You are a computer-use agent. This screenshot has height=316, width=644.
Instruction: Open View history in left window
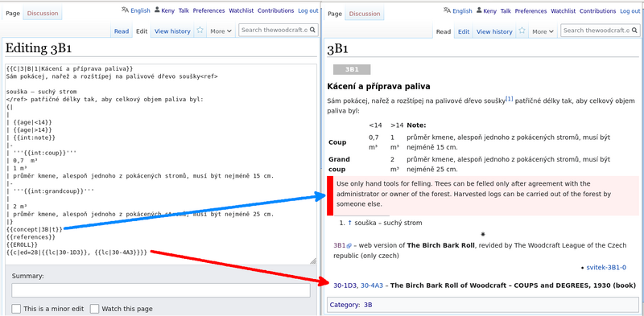(172, 31)
